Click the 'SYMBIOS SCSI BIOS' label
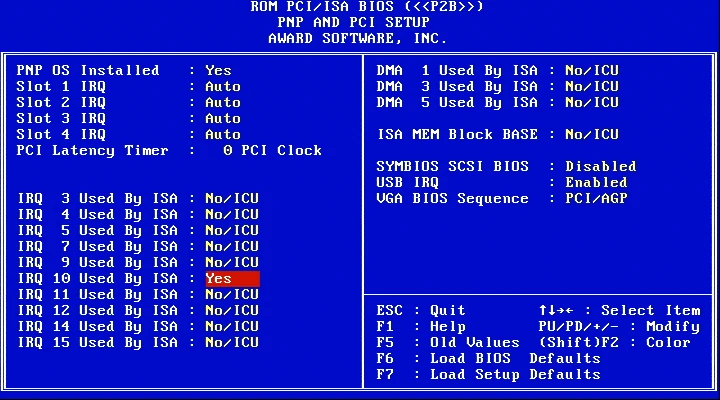Viewport: 720px width, 400px height. 452,166
